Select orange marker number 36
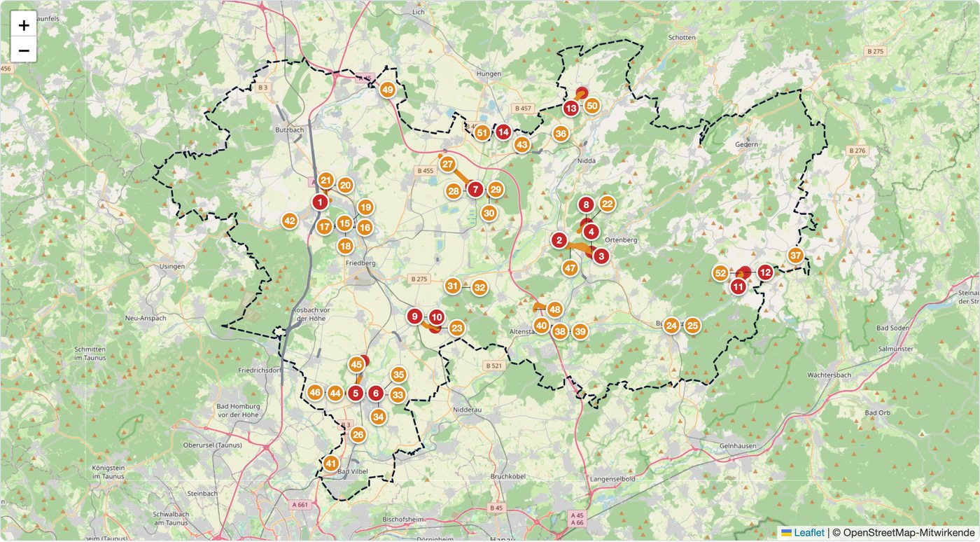Screen dimensions: 980x542 pos(561,133)
